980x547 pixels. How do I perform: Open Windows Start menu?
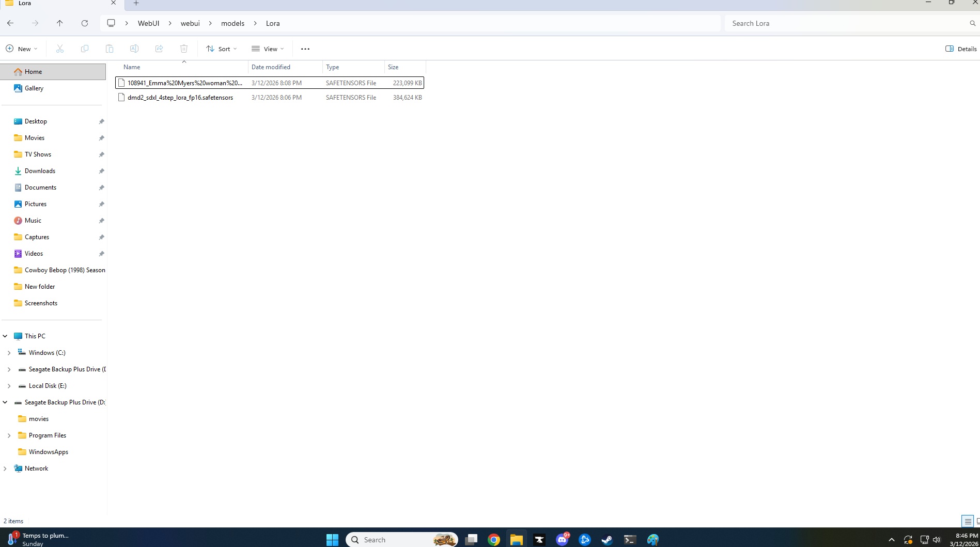(x=332, y=540)
